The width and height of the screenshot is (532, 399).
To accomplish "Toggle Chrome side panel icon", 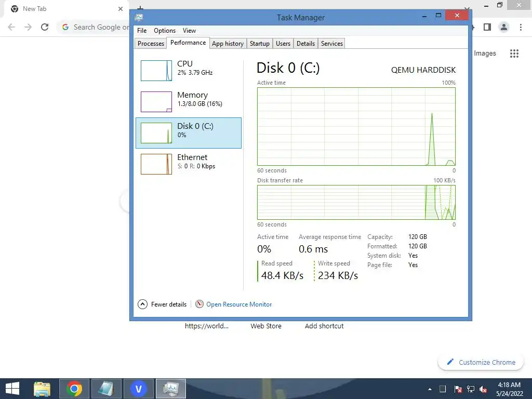I will pyautogui.click(x=487, y=27).
